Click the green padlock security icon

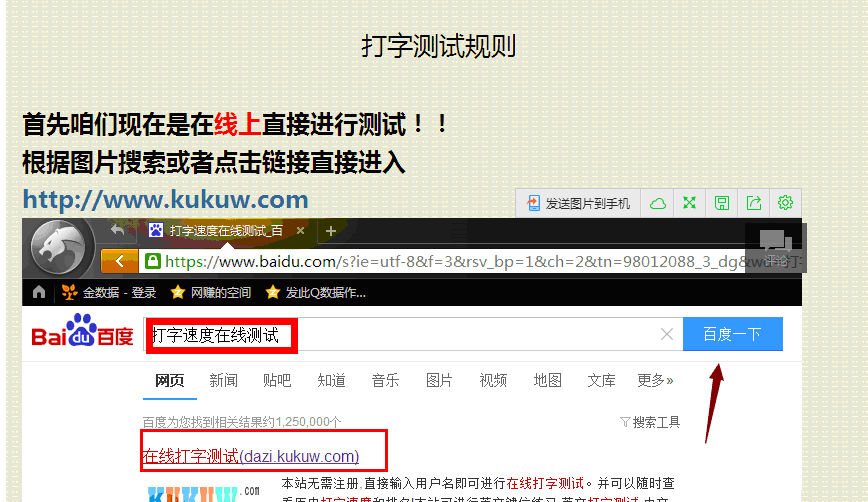153,261
